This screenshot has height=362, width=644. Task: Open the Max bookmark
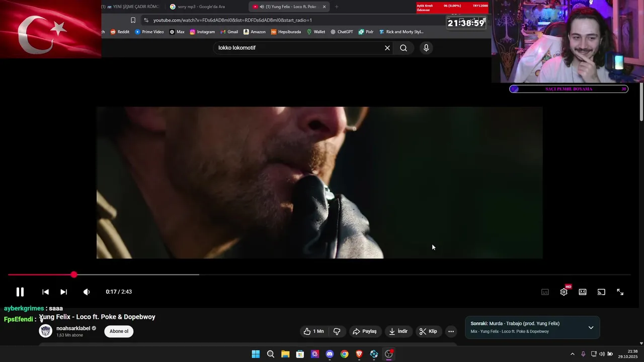[177, 32]
